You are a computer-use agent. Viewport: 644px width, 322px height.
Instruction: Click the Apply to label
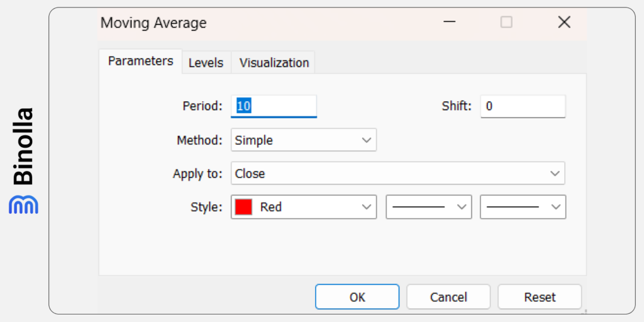197,174
